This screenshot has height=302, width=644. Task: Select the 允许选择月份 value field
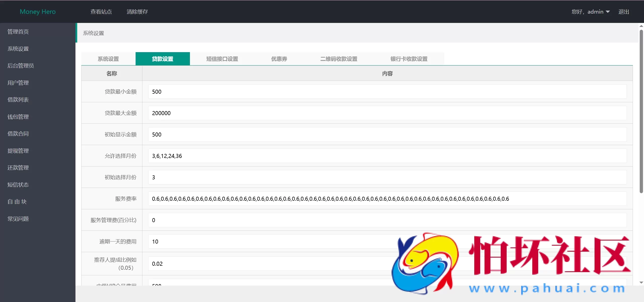(387, 156)
